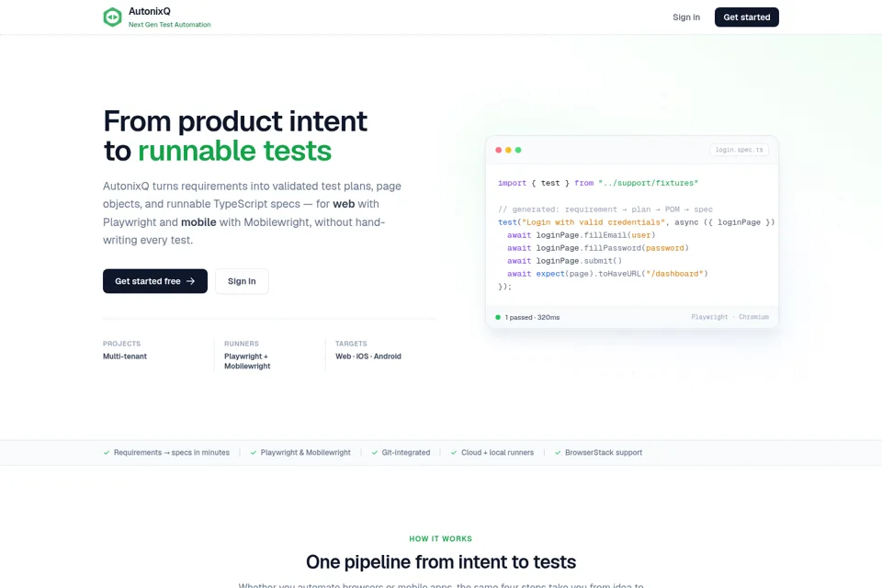882x588 pixels.
Task: Click the bold word web in hero paragraph
Action: coord(344,204)
